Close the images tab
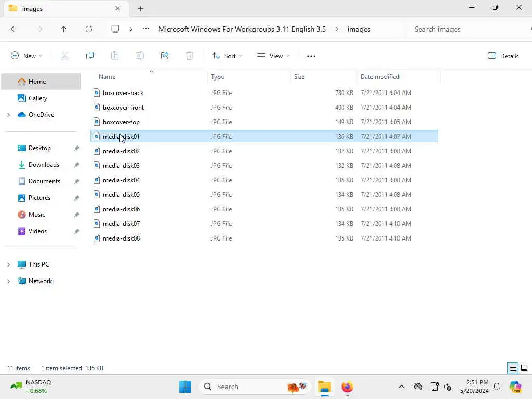This screenshot has width=532, height=399. [x=117, y=8]
